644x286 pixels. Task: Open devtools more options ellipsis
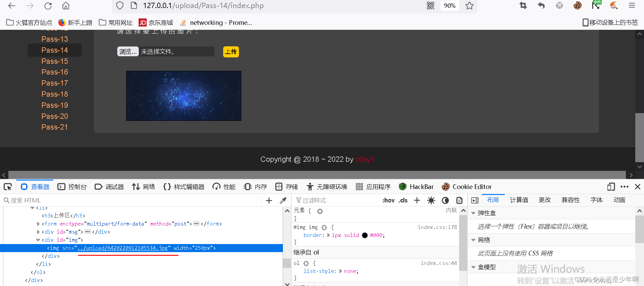[625, 187]
